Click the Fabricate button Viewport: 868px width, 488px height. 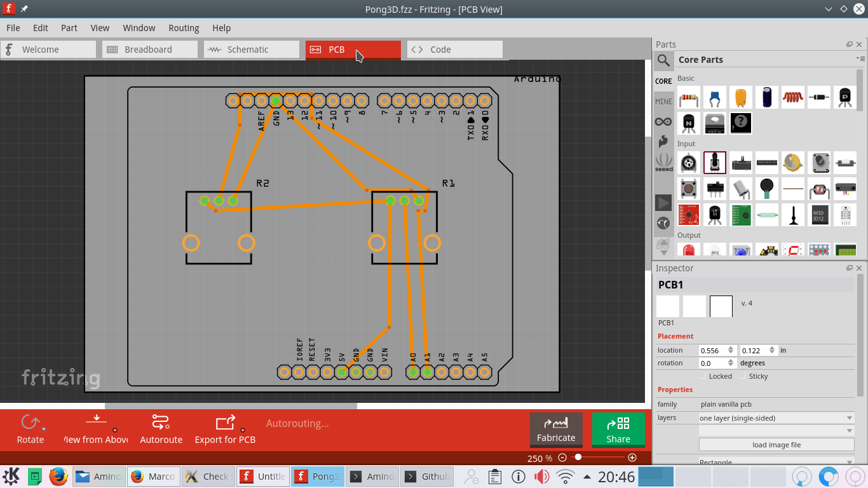coord(556,430)
